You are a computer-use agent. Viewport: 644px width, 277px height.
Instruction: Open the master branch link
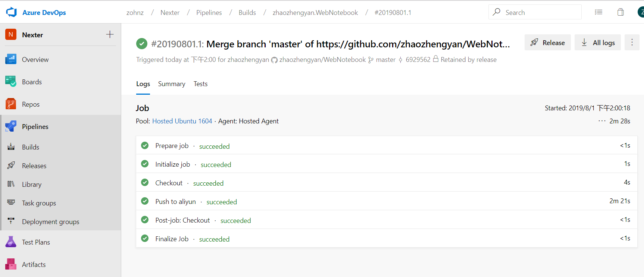pos(386,60)
